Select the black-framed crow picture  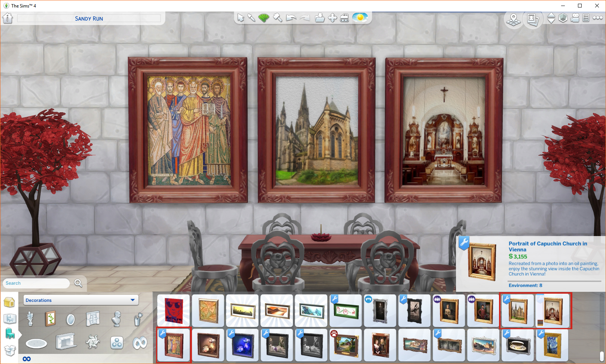pyautogui.click(x=414, y=311)
